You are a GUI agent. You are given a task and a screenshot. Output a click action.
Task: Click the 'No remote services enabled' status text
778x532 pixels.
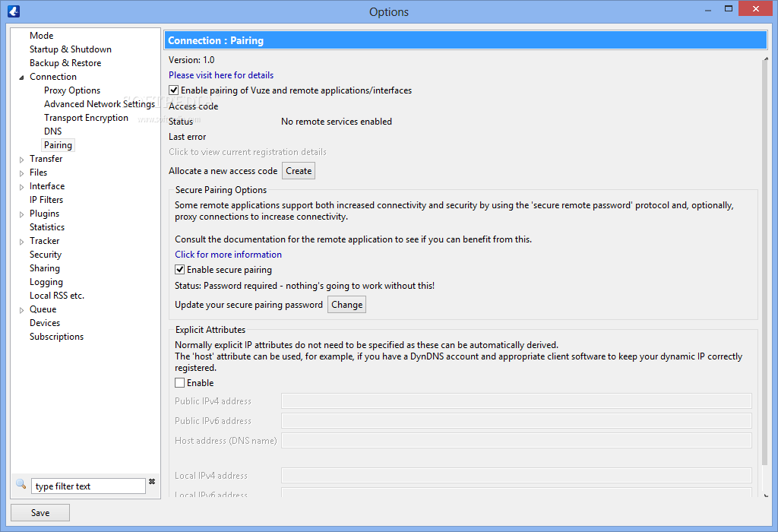pos(337,122)
